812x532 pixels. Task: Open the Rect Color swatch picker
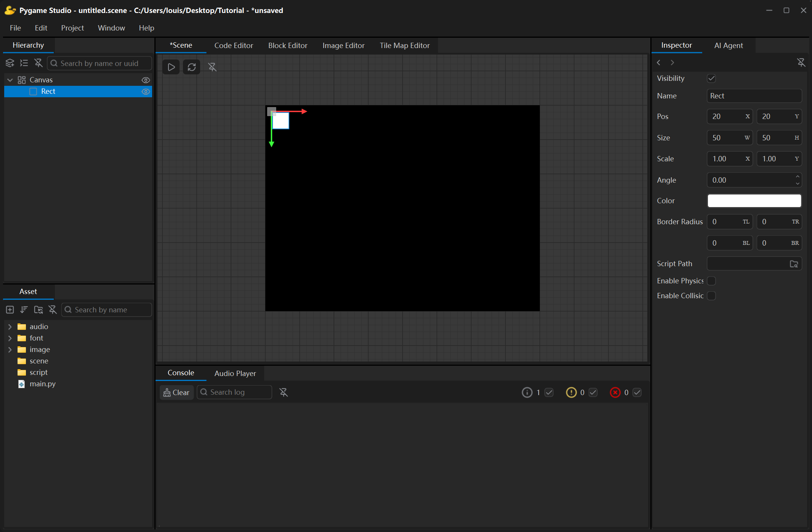coord(754,201)
